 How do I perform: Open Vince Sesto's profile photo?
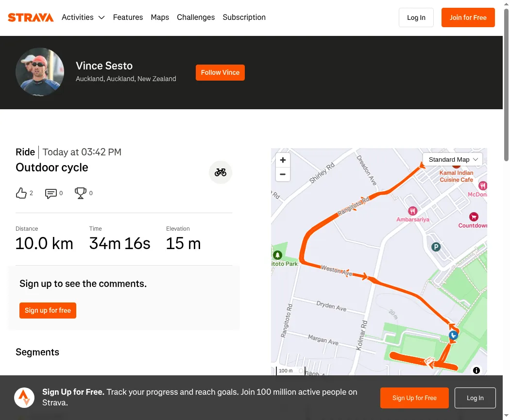point(40,72)
